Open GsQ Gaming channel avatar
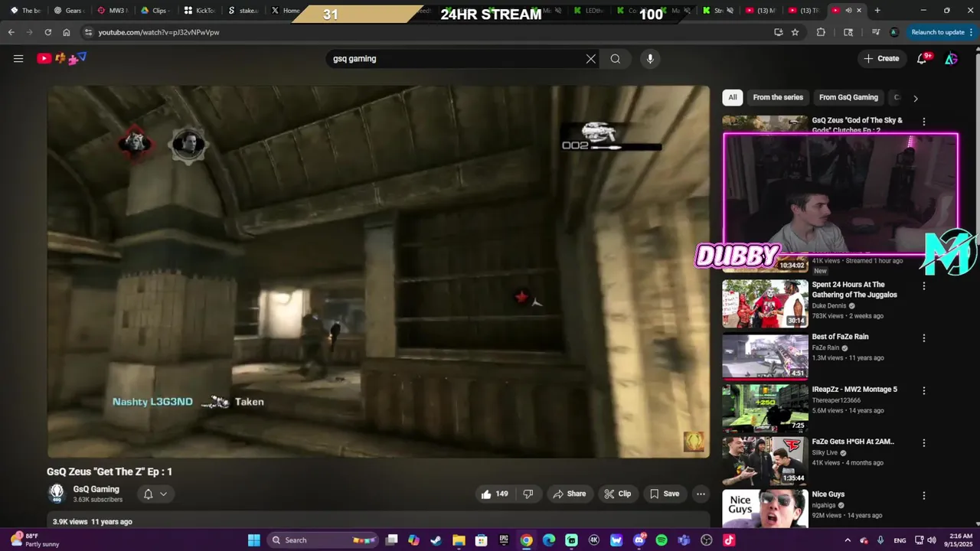 (57, 494)
